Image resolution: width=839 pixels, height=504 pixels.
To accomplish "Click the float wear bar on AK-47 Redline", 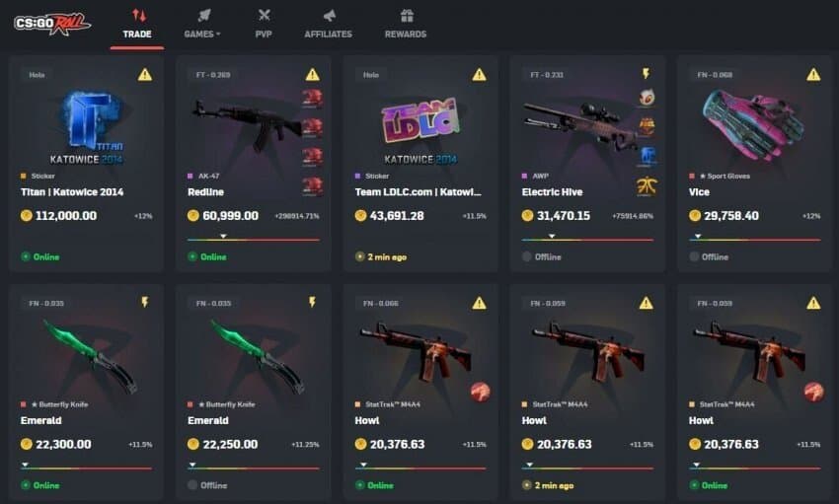I will [x=254, y=239].
